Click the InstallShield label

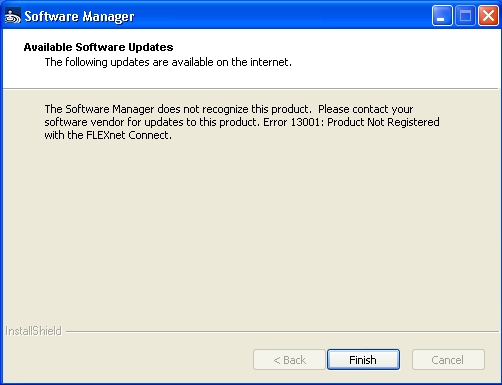tap(33, 331)
